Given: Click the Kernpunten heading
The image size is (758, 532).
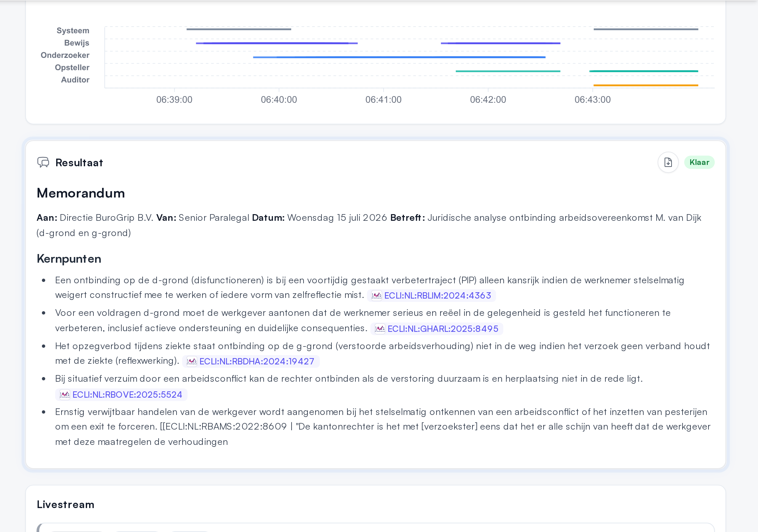Looking at the screenshot, I should coord(69,259).
